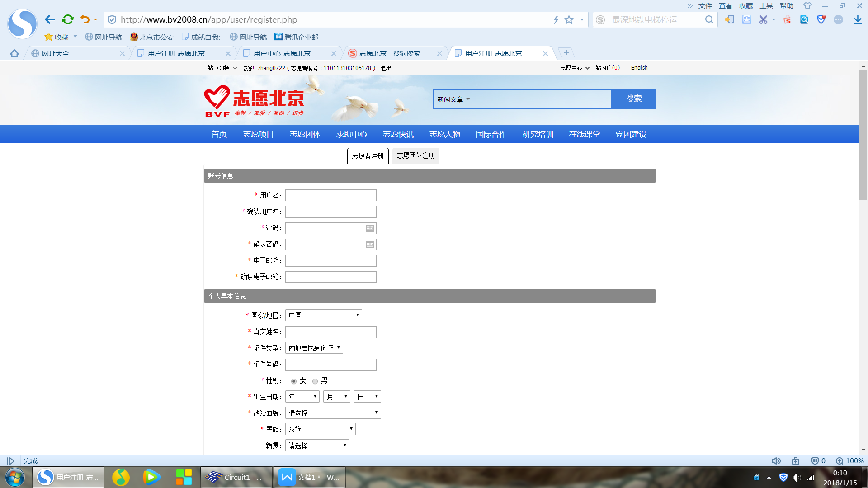Select the male (男) gender radio button
The image size is (868, 488).
[315, 381]
